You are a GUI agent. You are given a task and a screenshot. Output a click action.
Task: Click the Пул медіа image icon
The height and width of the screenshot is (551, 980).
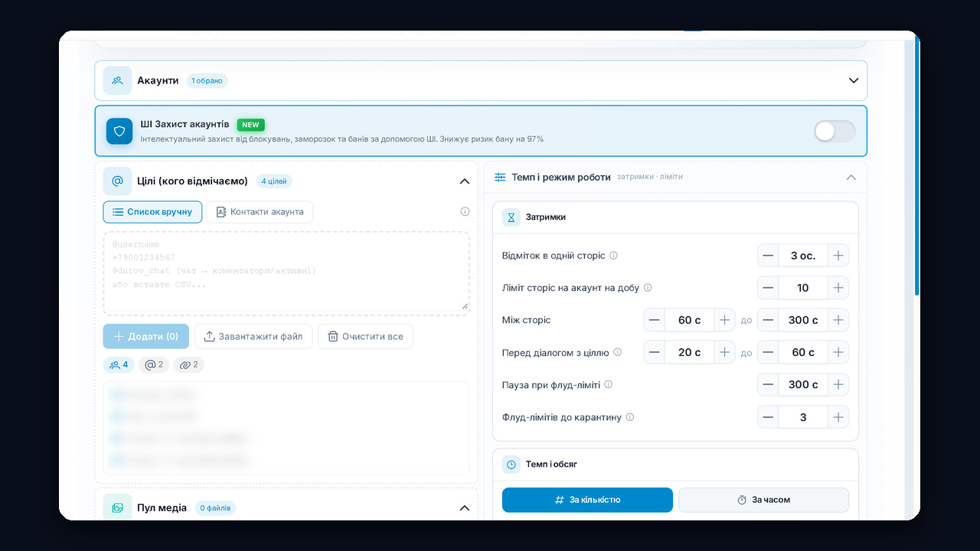tap(117, 507)
